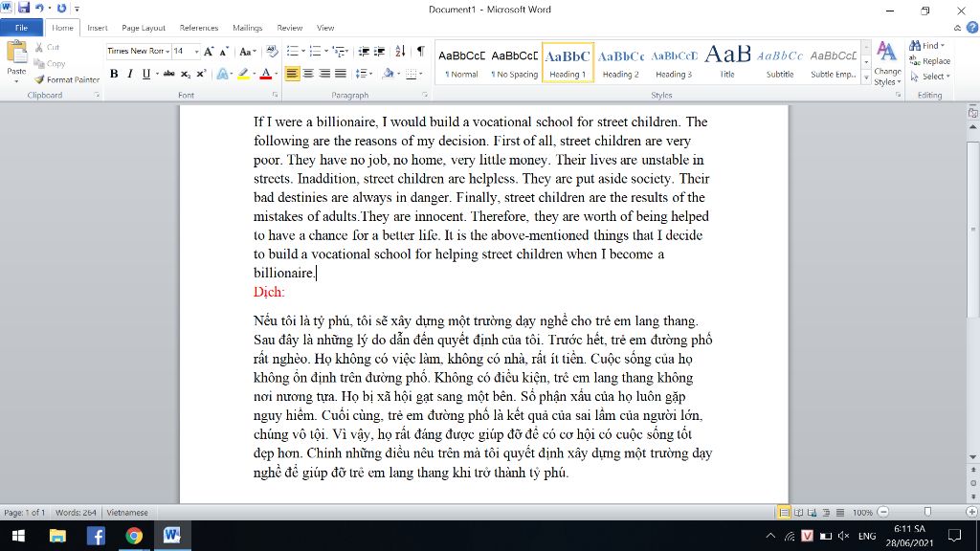Toggle numbered list
This screenshot has width=980, height=551.
click(x=315, y=52)
